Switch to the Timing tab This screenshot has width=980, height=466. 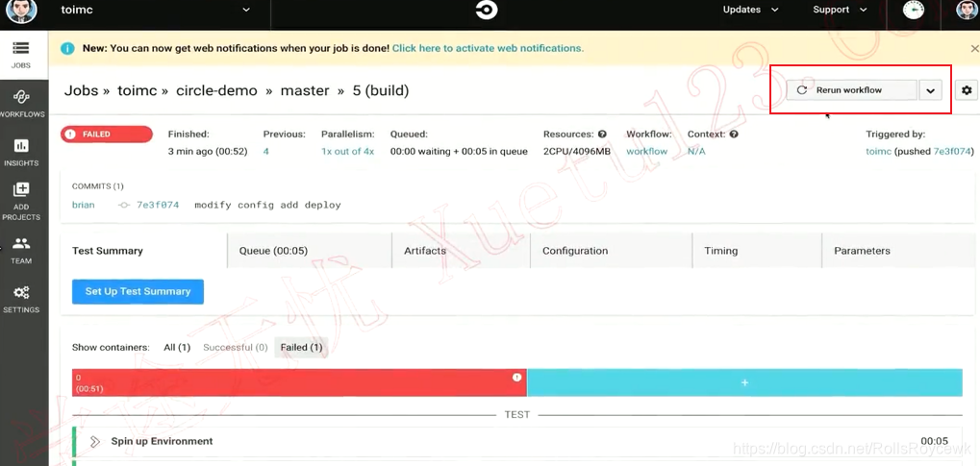click(x=757, y=251)
